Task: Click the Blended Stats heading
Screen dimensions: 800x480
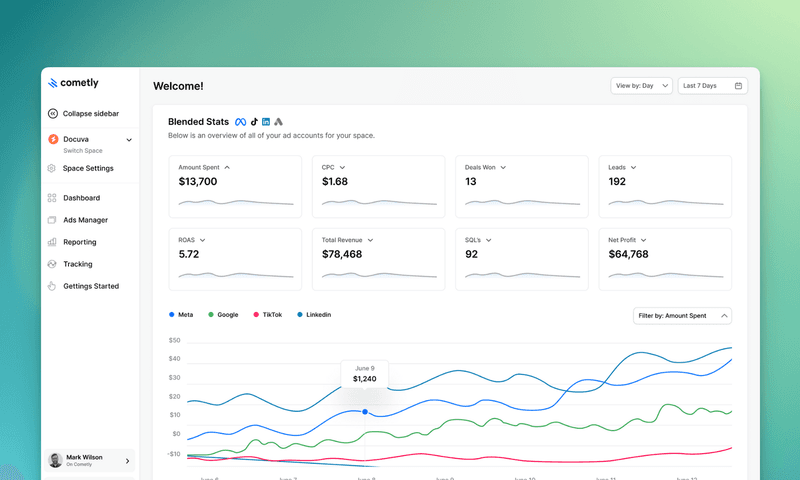Action: [198, 122]
